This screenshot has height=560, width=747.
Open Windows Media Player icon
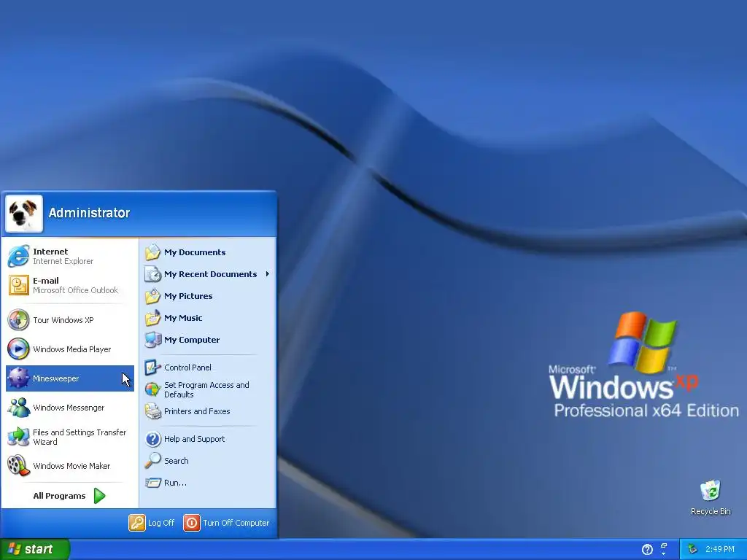pyautogui.click(x=18, y=349)
